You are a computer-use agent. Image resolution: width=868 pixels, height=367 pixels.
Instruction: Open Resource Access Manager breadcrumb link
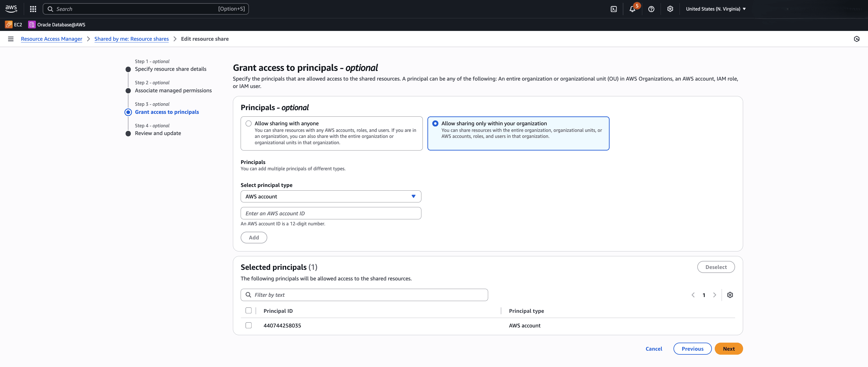coord(51,39)
